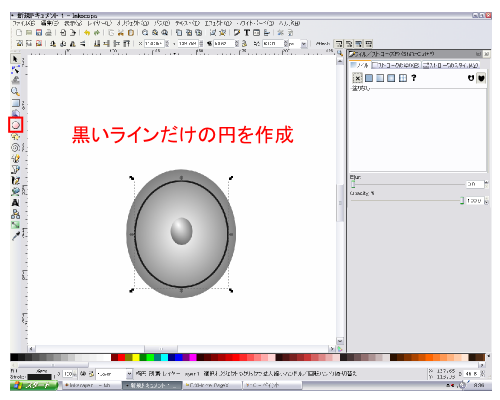The width and height of the screenshot is (500, 400).
Task: Toggle current layer lock in status bar
Action: (x=91, y=374)
